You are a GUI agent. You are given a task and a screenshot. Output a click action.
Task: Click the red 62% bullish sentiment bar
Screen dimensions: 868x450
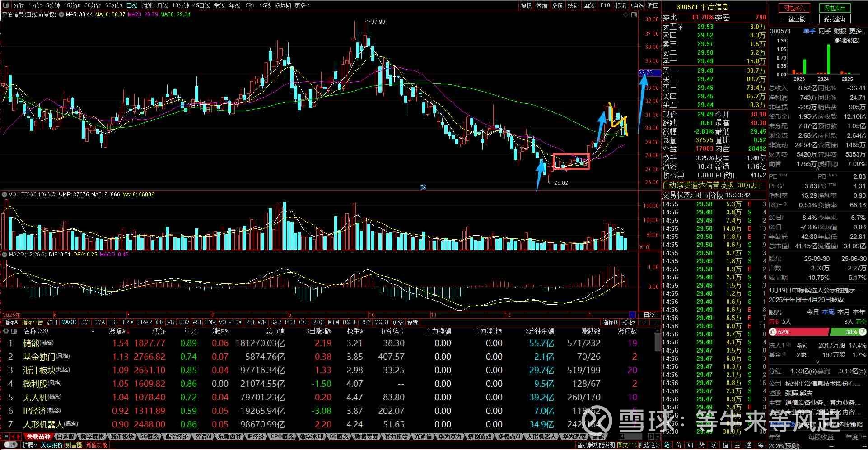tap(799, 332)
